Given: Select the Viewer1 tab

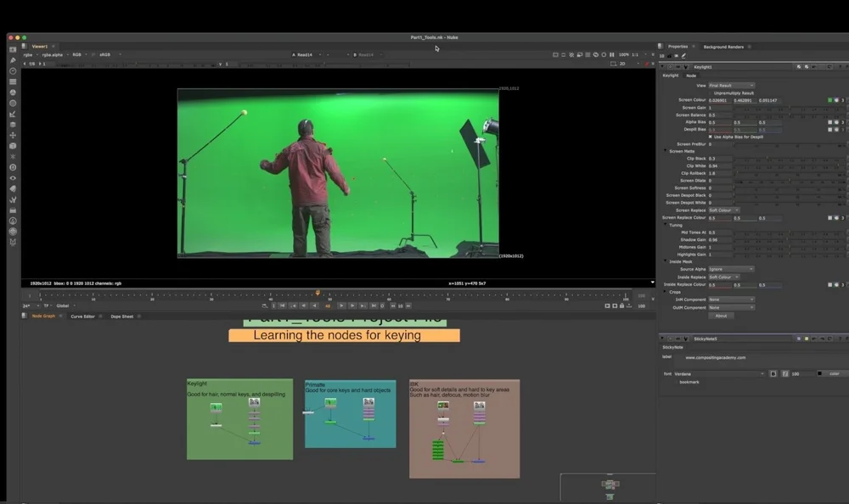Looking at the screenshot, I should click(x=40, y=47).
